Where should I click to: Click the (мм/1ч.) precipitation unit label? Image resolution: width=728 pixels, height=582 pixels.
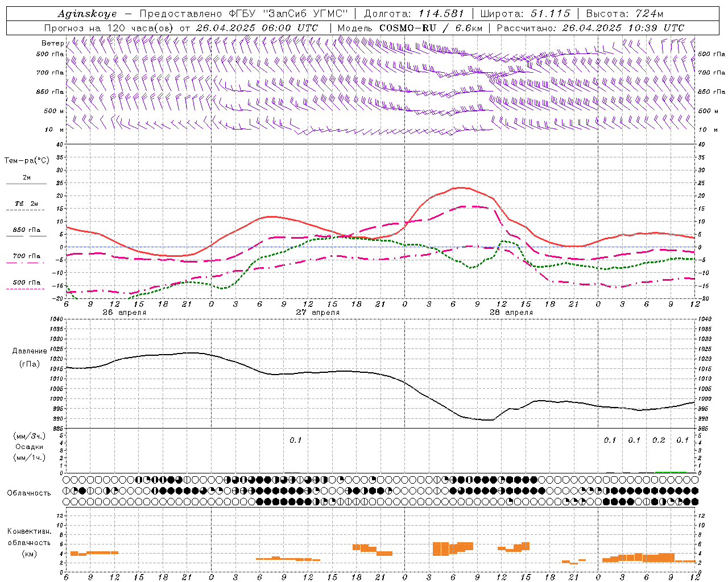(x=30, y=457)
